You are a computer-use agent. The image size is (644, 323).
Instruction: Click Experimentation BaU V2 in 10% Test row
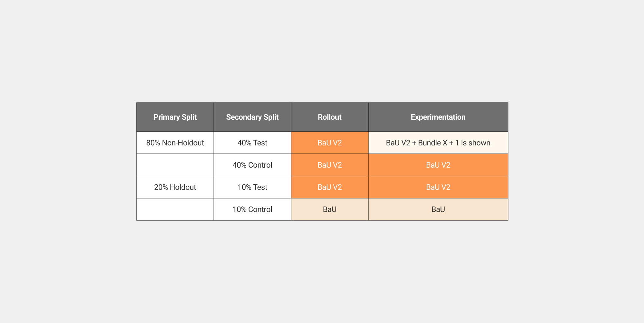pos(438,187)
